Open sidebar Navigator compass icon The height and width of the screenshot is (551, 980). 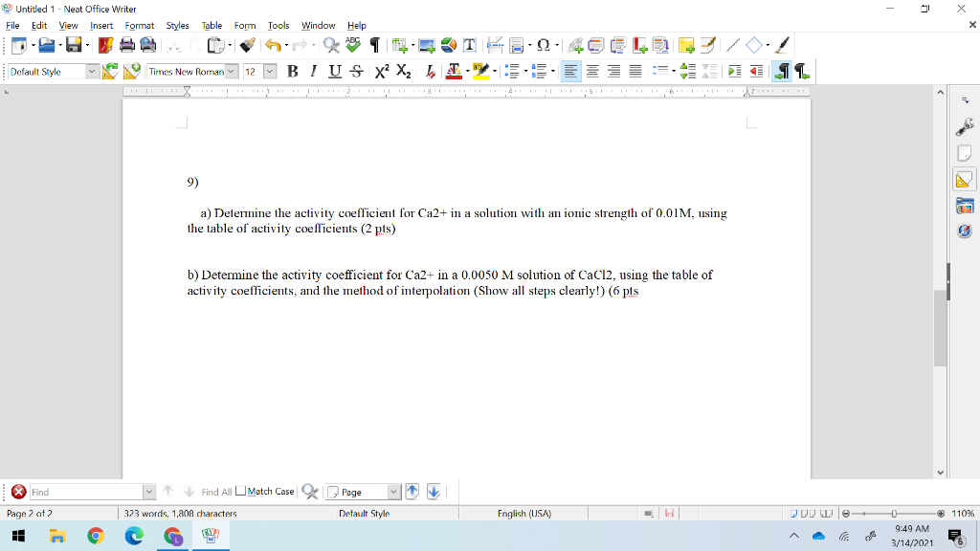(965, 231)
